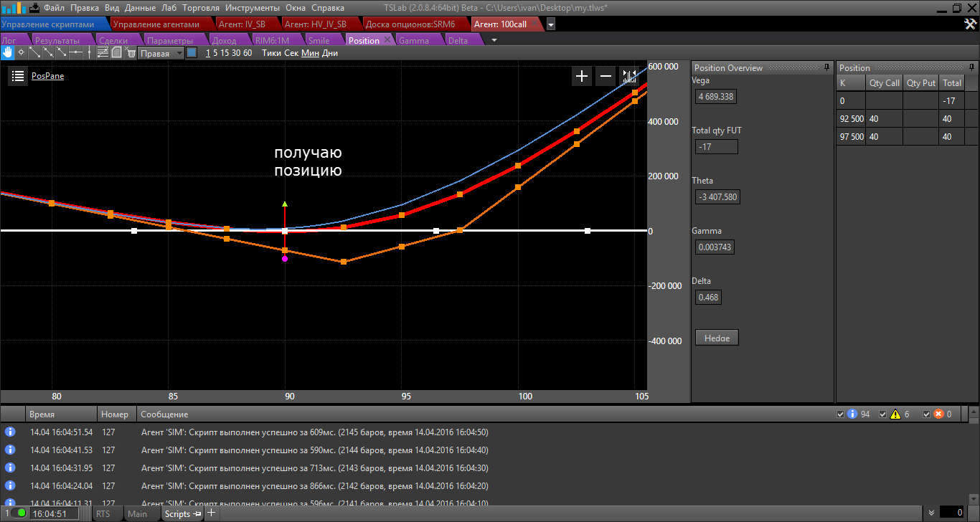This screenshot has height=522, width=980.
Task: Click the trash delete-drawings icon
Action: [131, 52]
